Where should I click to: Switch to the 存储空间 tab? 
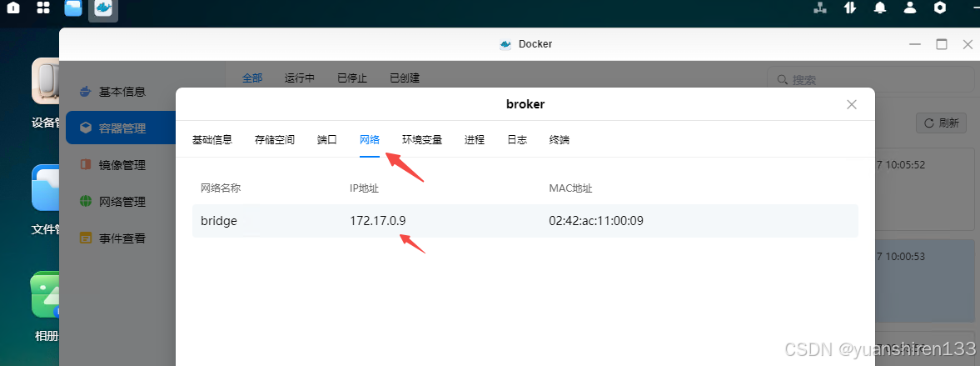pos(275,139)
